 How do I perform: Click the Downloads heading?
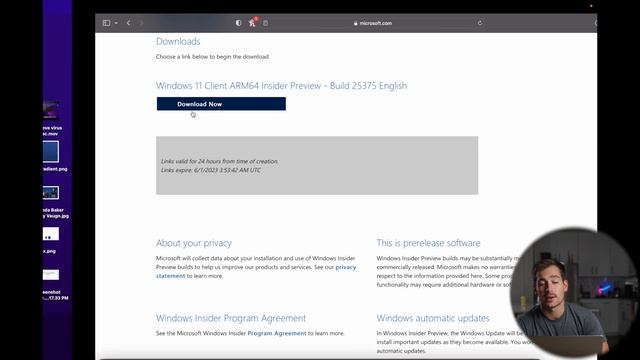(178, 41)
